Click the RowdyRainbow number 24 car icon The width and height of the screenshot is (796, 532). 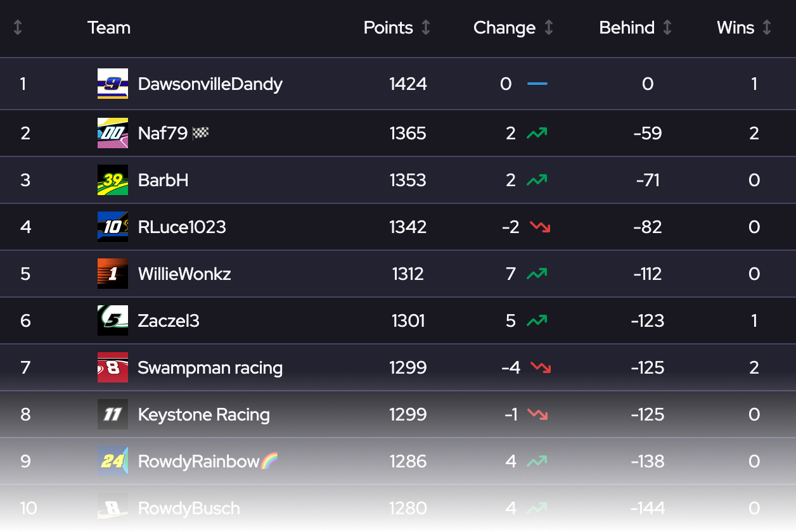(112, 461)
